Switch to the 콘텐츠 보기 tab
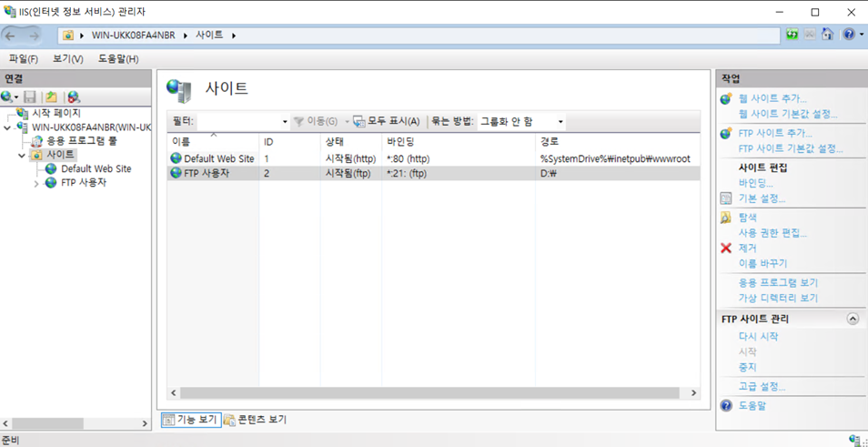Screen dimensions: 868x447 pos(256,420)
